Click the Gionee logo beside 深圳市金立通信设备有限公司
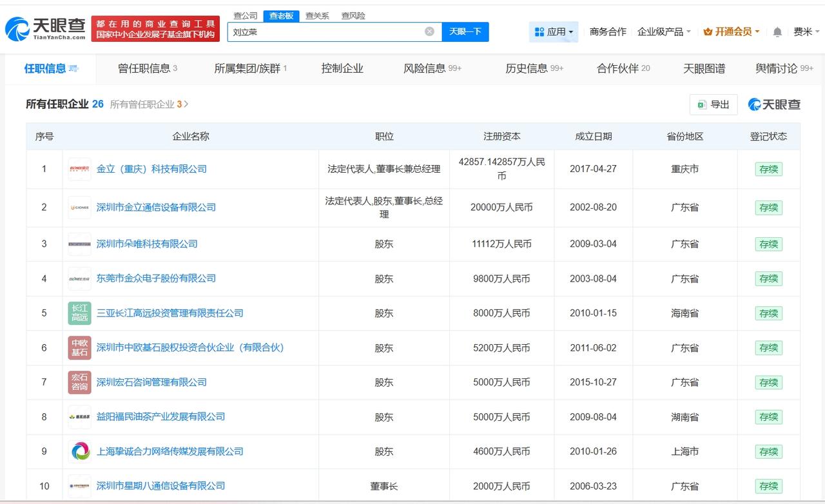Viewport: 825px width, 504px height. coord(79,208)
